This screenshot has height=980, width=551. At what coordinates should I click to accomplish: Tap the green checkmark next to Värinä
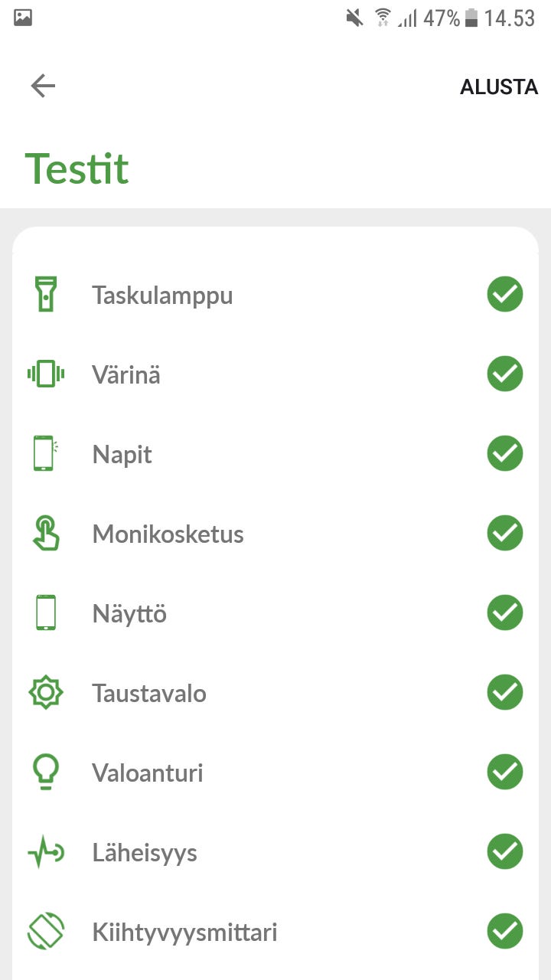[x=505, y=374]
